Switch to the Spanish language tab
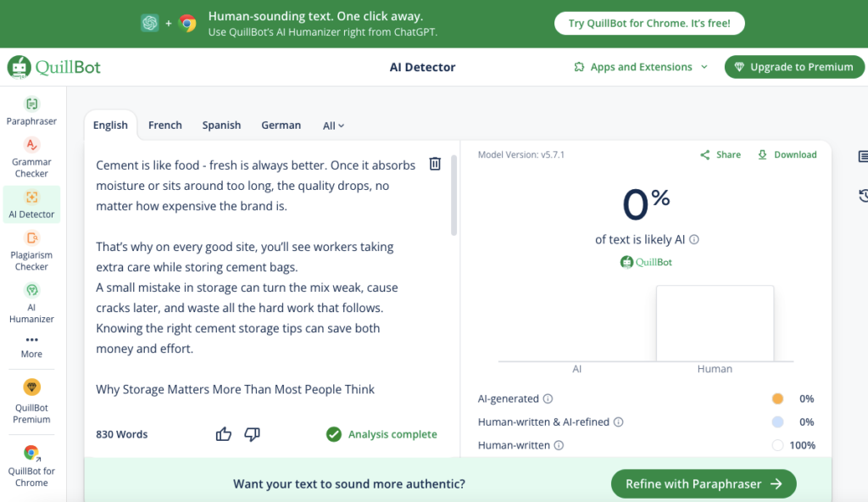 221,126
